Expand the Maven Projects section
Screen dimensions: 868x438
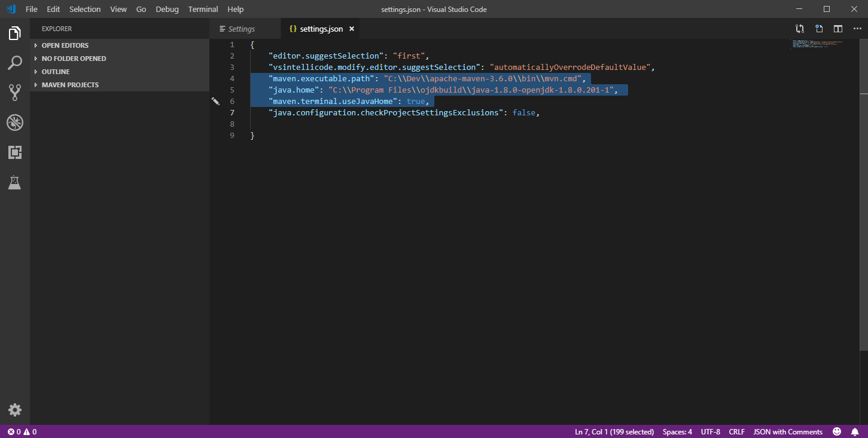click(120, 85)
